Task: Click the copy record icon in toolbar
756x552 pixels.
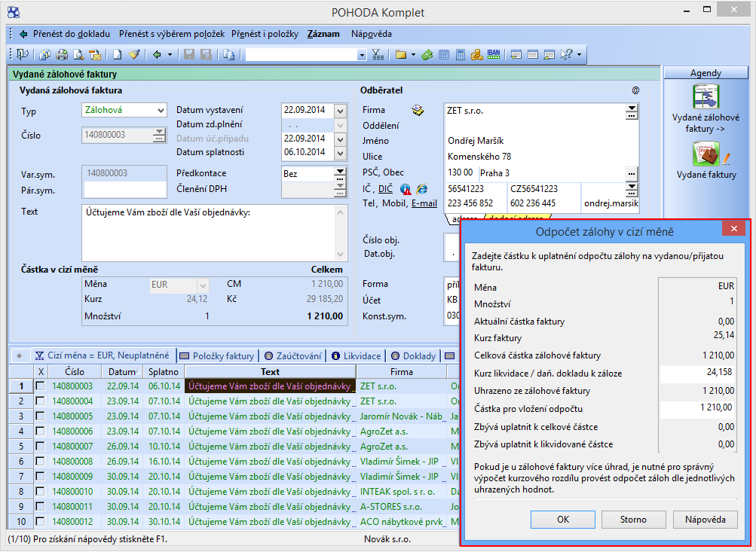Action: [228, 54]
